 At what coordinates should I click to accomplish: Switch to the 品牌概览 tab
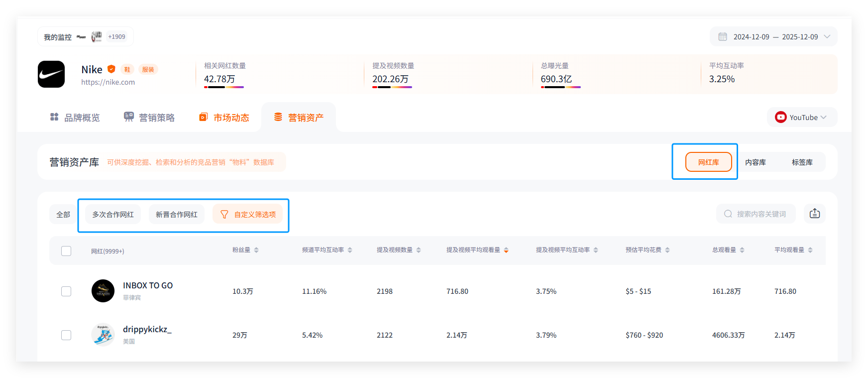75,118
